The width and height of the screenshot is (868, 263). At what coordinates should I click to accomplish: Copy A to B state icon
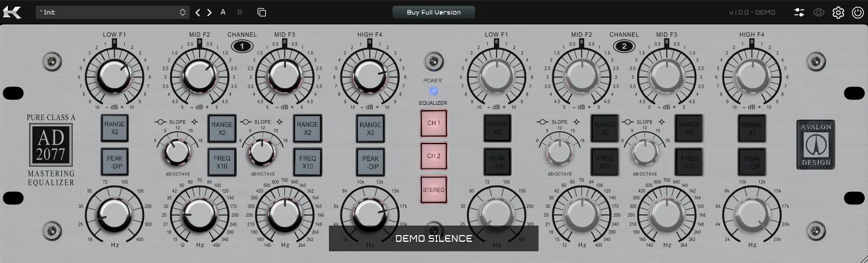coord(261,12)
